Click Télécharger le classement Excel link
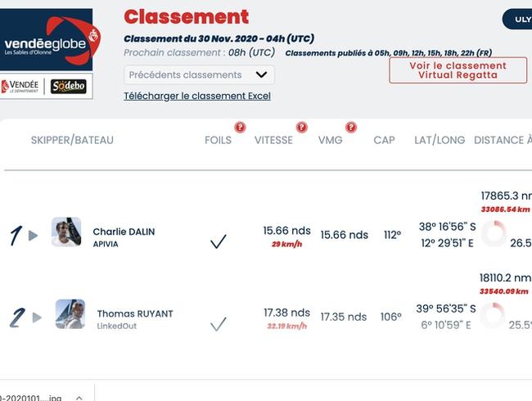Viewport: 532px width, 401px height. [197, 96]
